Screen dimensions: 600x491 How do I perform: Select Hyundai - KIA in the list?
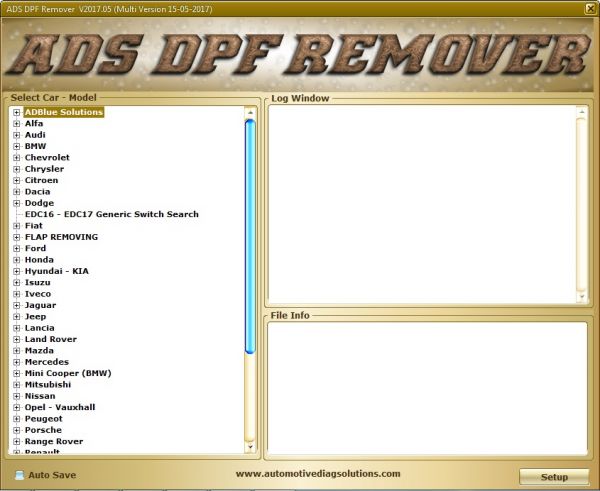click(56, 271)
